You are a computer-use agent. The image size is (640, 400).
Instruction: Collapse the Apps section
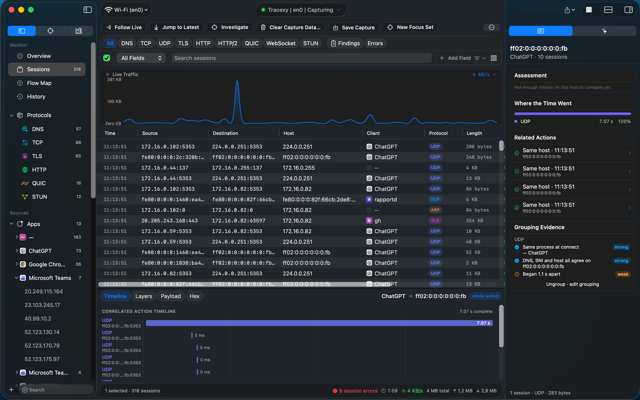tap(11, 224)
